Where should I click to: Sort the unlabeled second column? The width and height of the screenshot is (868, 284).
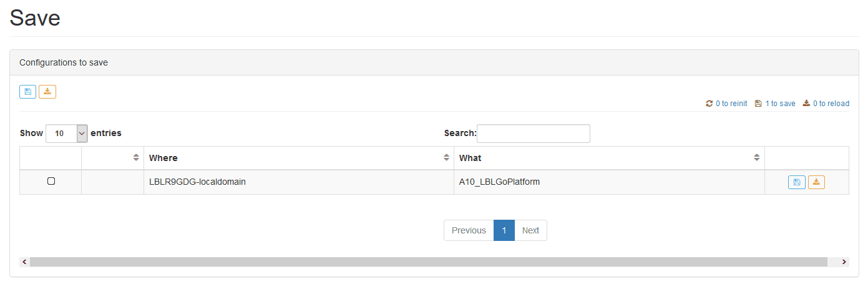click(x=113, y=158)
